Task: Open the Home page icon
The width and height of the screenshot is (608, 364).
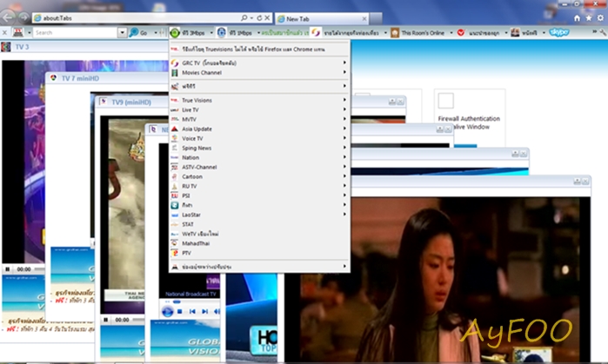Action: click(x=577, y=18)
